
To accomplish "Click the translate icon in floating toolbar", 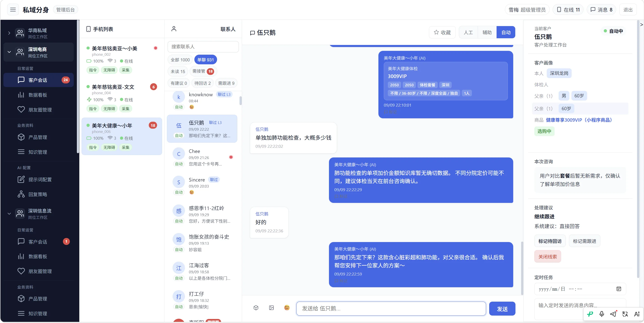I will click(x=625, y=314).
